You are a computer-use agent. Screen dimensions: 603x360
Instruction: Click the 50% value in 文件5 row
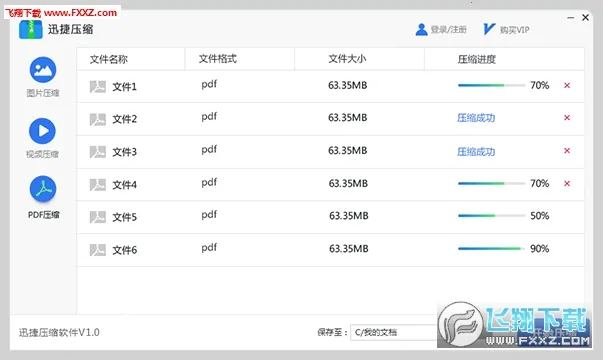[540, 216]
